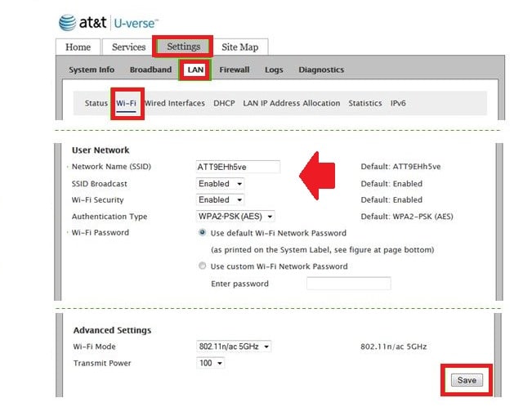Open the DHCP sub-page
Viewport: 532px width, 416px height.
coord(224,104)
